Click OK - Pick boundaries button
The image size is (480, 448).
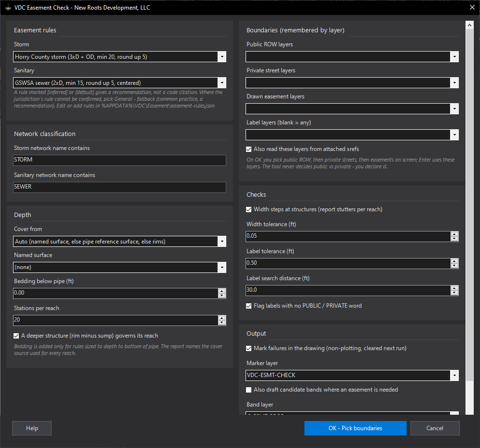coord(355,428)
